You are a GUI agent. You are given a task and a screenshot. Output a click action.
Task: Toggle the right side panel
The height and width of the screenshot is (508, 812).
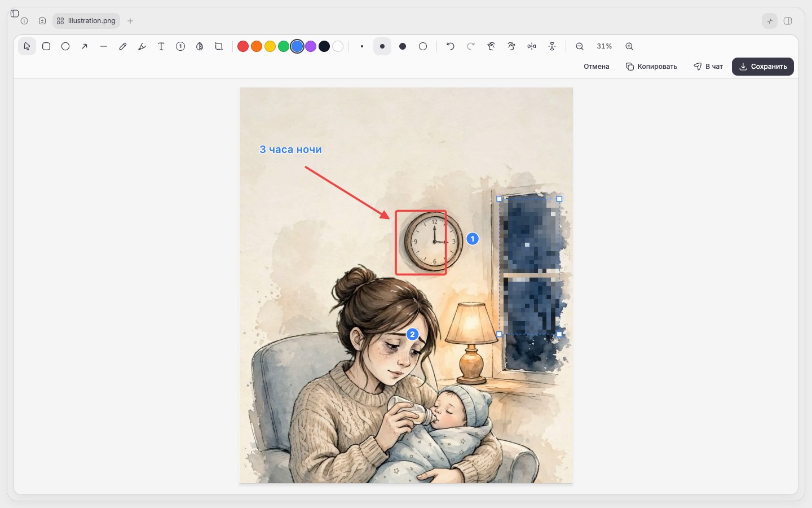(x=788, y=21)
